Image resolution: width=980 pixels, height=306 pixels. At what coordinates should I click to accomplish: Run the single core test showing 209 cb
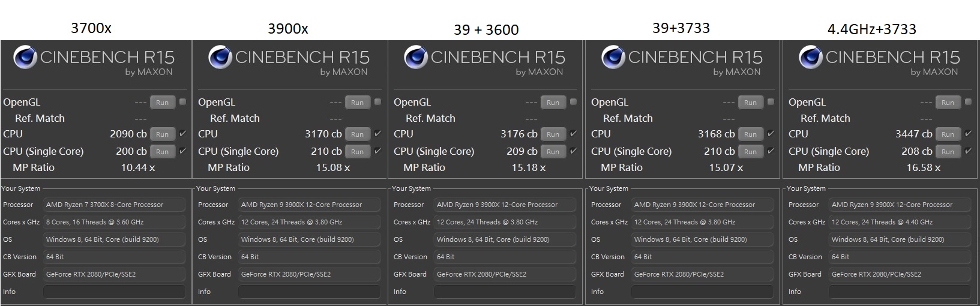pos(553,152)
